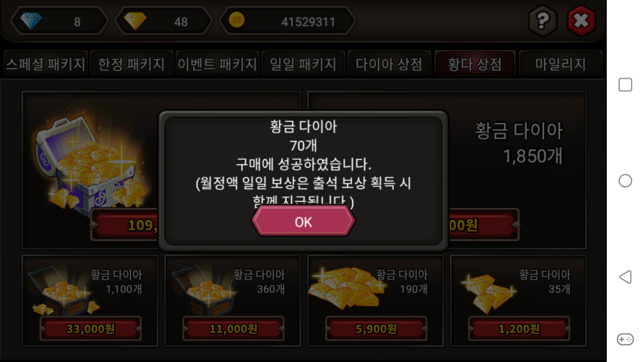Tap the OK button in the purchase dialog
The image size is (644, 362).
(x=303, y=221)
